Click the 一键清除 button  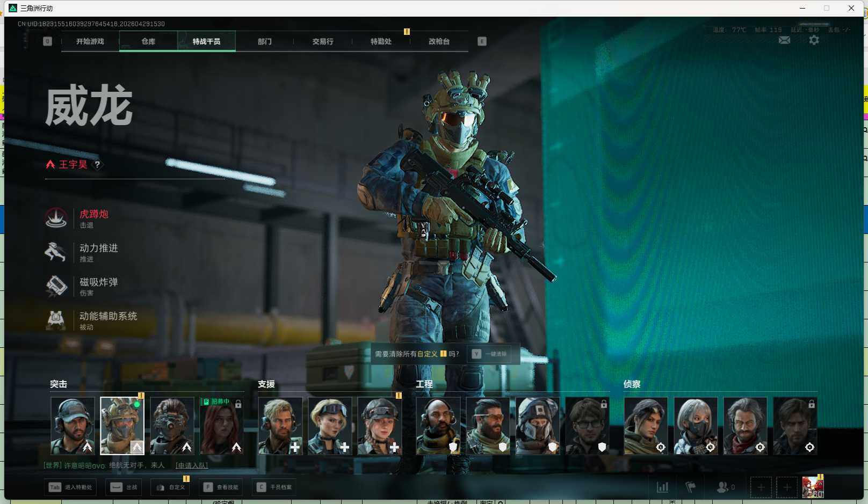[489, 354]
